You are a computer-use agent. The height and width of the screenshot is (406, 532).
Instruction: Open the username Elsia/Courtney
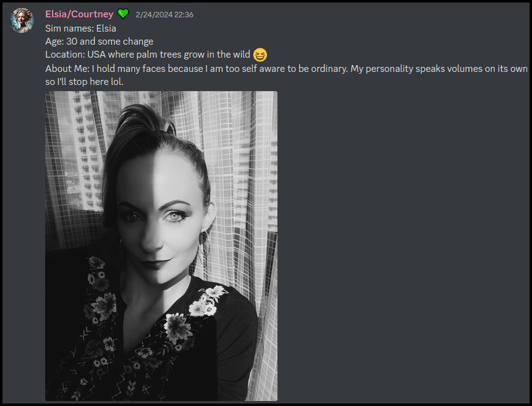pyautogui.click(x=79, y=14)
